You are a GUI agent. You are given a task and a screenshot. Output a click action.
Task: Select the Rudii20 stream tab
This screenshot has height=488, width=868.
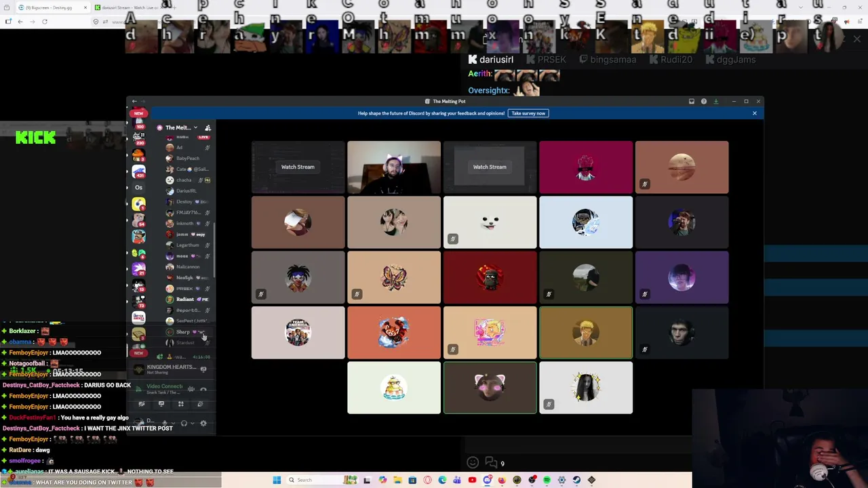671,60
